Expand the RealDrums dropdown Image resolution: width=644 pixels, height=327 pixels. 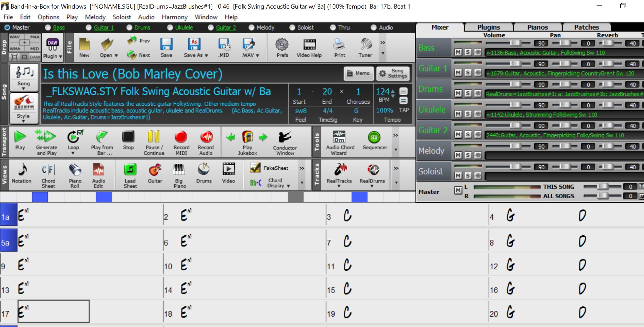pyautogui.click(x=372, y=186)
